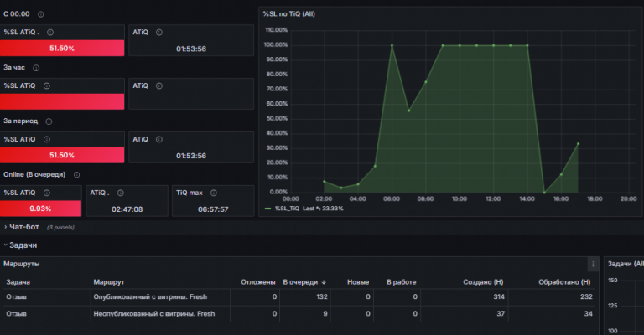Sort table by the Новые column header
This screenshot has height=335, width=644.
pos(358,282)
